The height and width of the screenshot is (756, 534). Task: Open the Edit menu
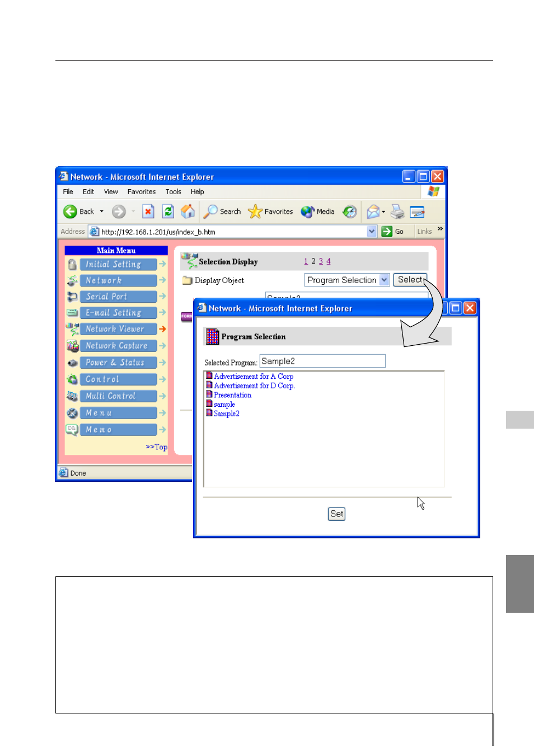[x=88, y=192]
